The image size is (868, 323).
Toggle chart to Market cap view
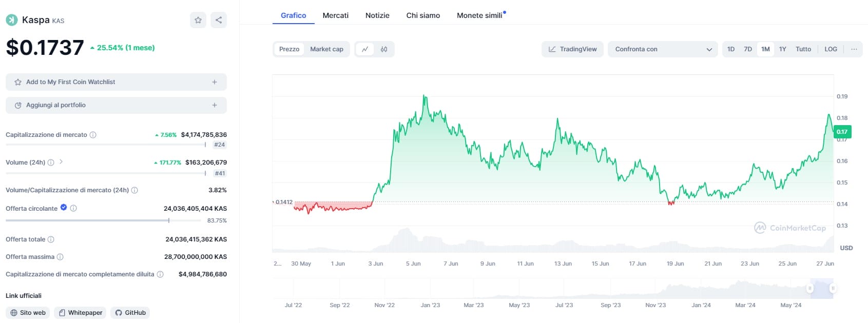coord(326,49)
